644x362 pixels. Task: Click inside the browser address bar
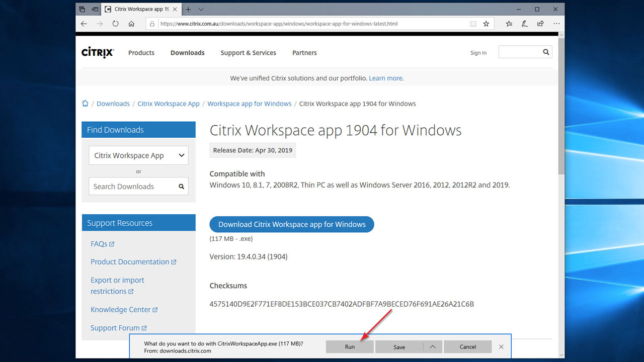coord(302,23)
